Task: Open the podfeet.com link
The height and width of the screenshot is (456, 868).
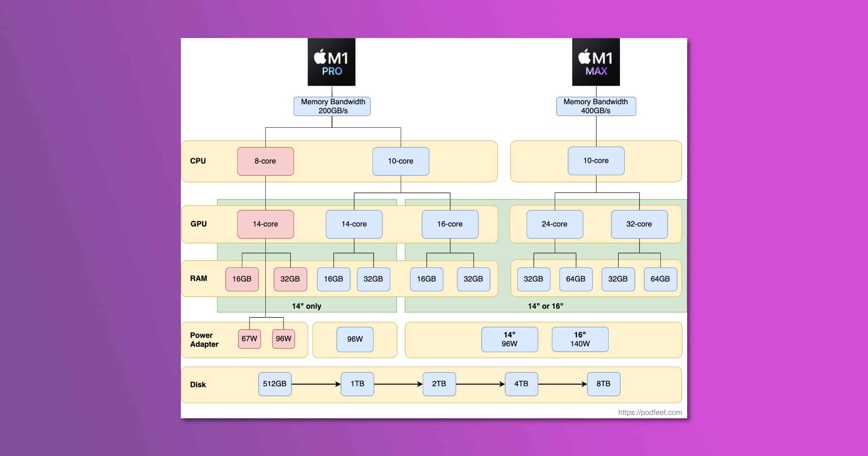Action: point(650,412)
